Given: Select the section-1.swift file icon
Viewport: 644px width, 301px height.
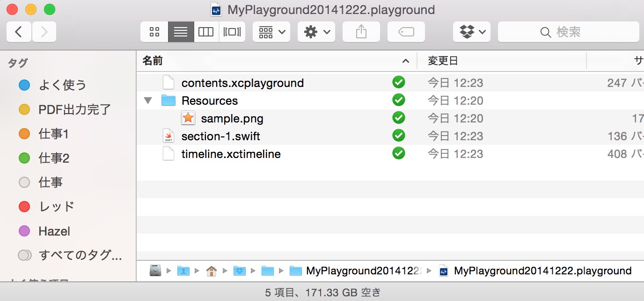Looking at the screenshot, I should coord(168,136).
